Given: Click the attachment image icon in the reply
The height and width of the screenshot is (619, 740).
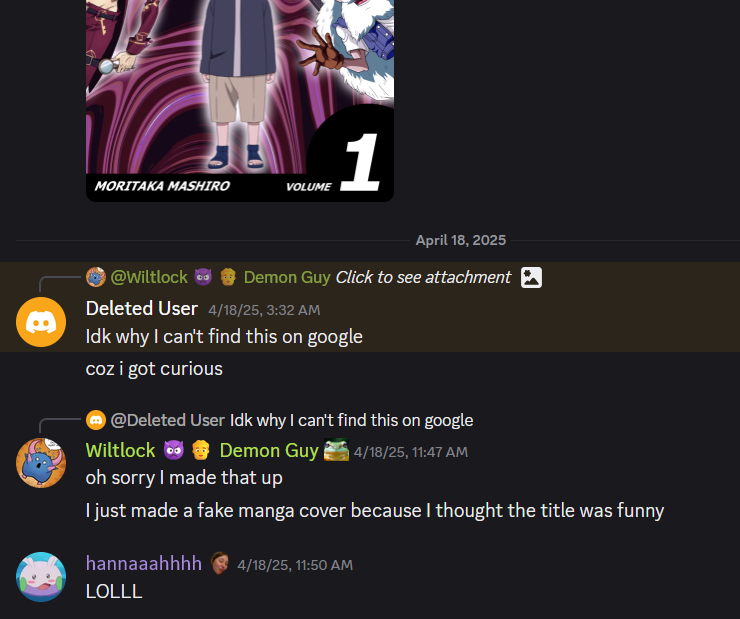Looking at the screenshot, I should coord(531,277).
